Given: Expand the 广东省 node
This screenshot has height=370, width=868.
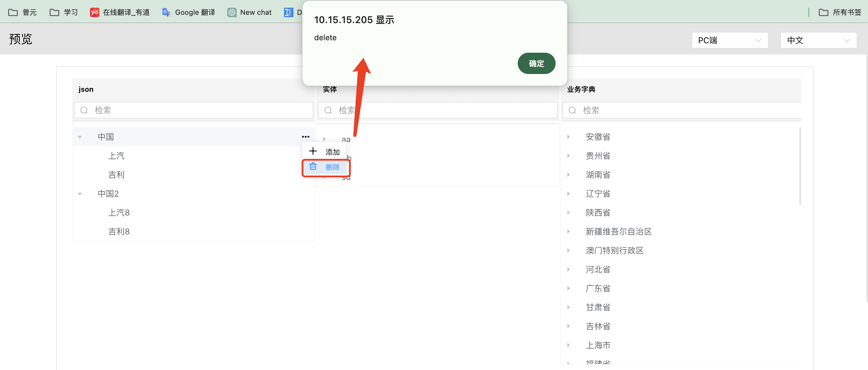Looking at the screenshot, I should [x=568, y=288].
